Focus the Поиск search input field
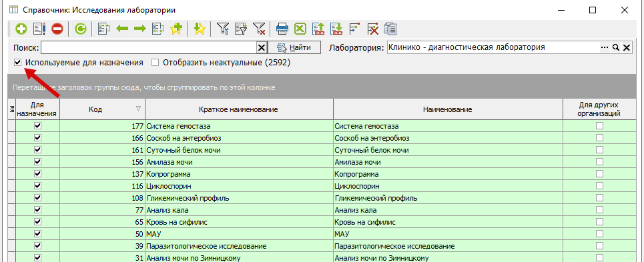 [148, 47]
